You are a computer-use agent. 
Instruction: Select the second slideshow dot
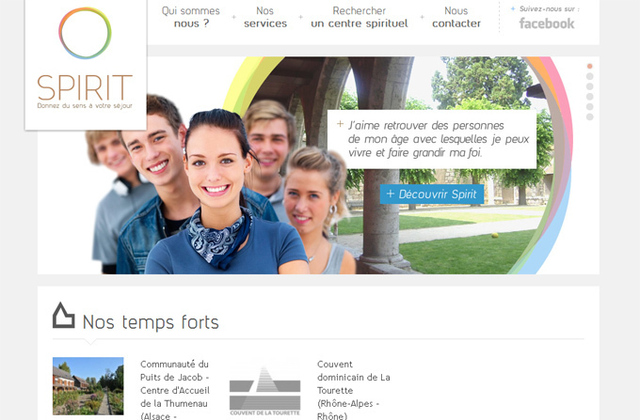pos(589,76)
